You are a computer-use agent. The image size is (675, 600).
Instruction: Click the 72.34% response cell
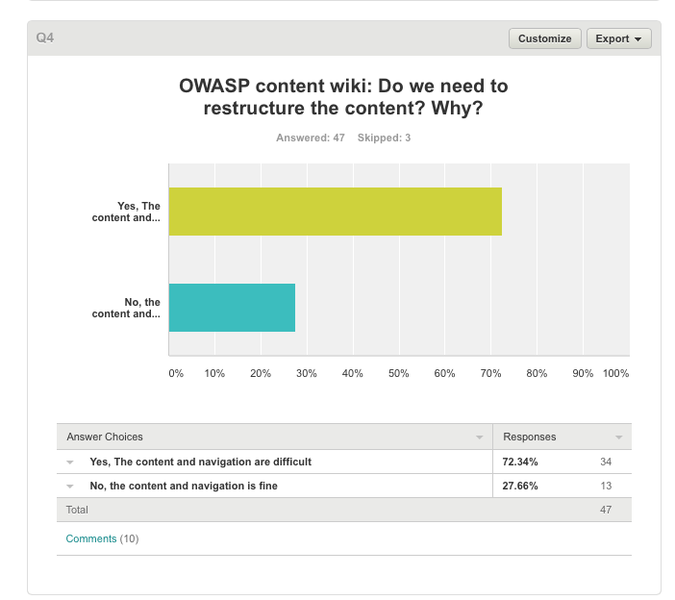[520, 462]
